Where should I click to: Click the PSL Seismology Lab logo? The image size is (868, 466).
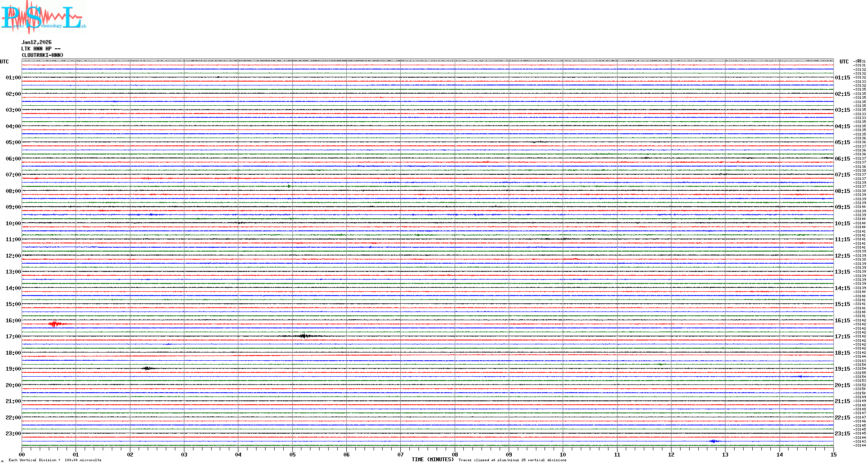(43, 17)
